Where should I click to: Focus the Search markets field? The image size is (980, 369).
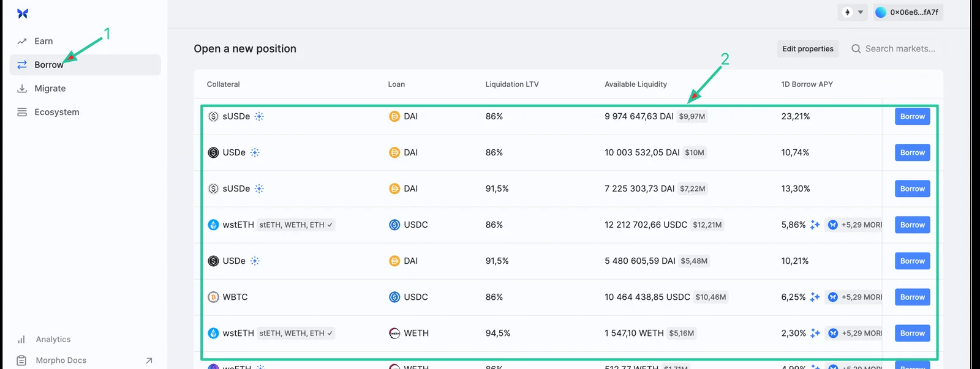[894, 49]
